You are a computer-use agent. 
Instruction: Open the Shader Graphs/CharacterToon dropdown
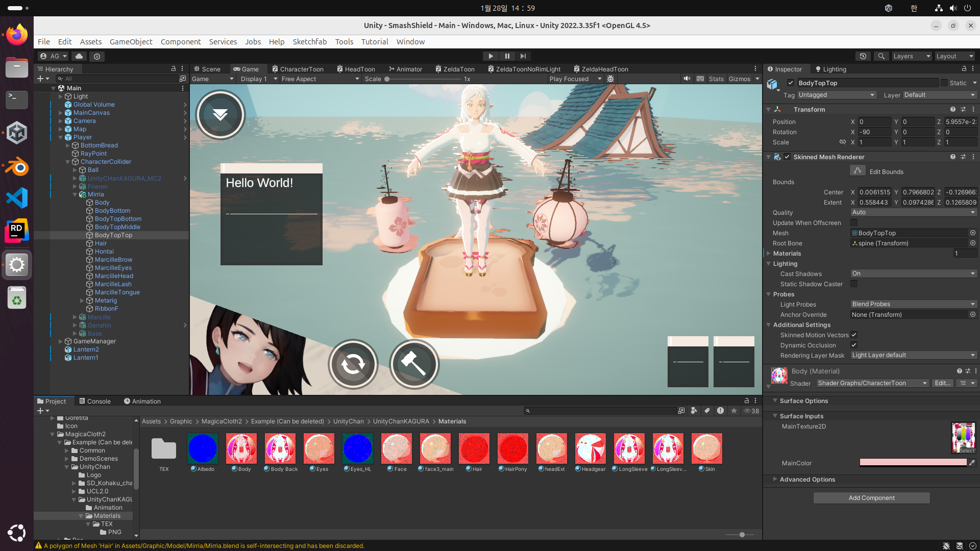click(x=872, y=383)
